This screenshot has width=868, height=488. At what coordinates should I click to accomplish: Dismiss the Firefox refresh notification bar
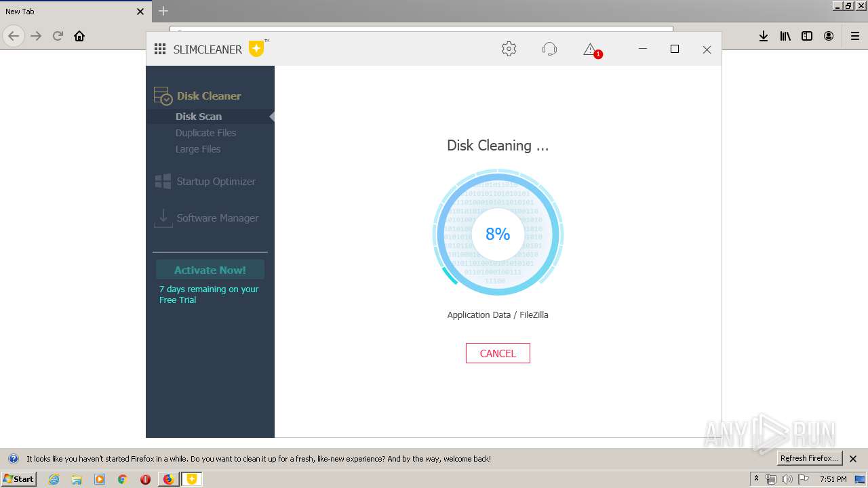click(x=853, y=459)
